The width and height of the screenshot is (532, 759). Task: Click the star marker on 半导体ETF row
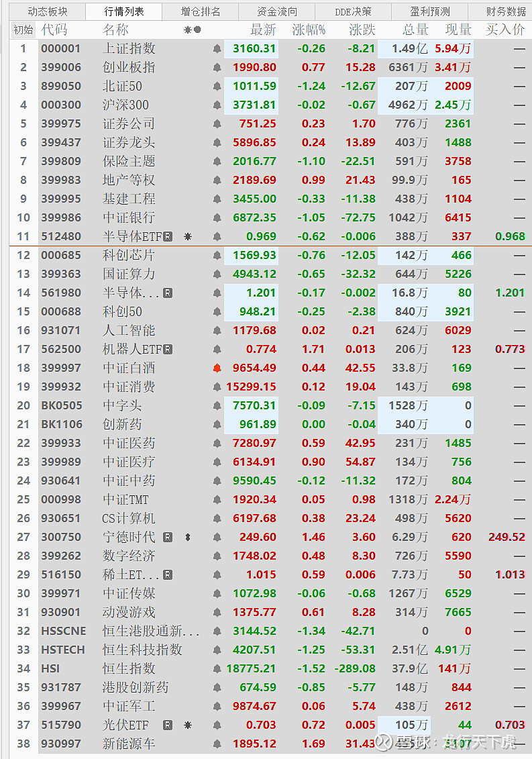(x=188, y=236)
